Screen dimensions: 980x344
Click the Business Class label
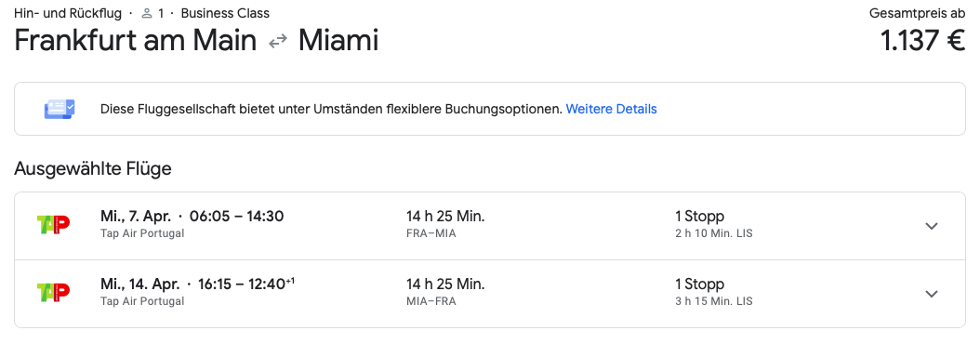pos(225,13)
